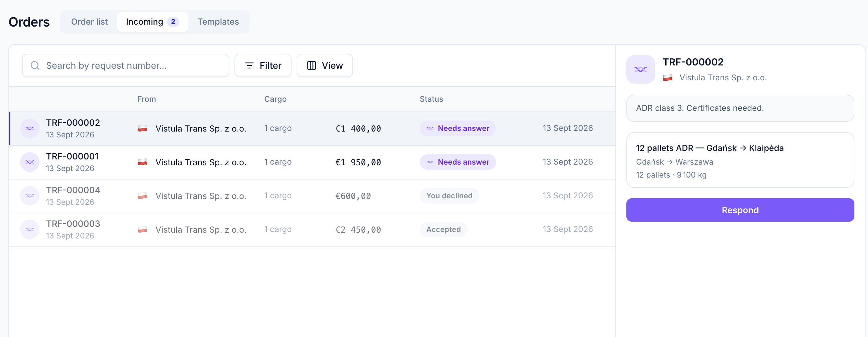Click the Polish flag in TRF-000004 row
Screen dimensions: 868x337
(x=143, y=196)
